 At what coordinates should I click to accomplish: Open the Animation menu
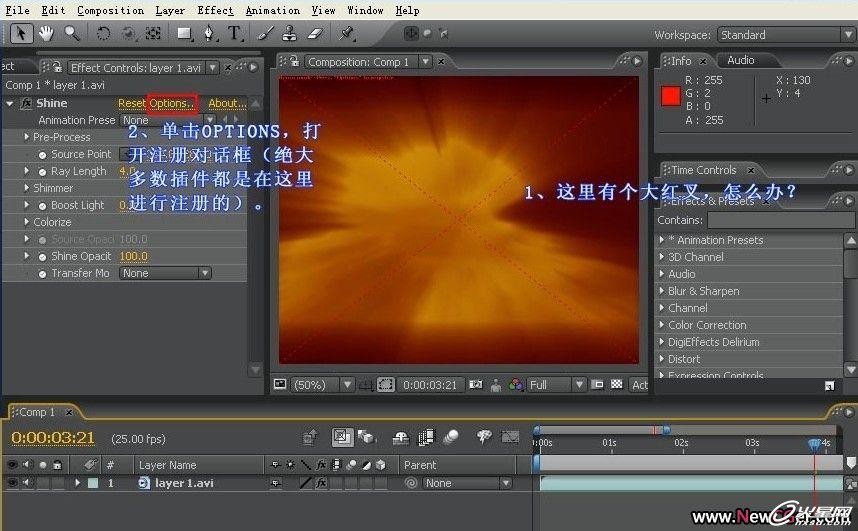(x=273, y=10)
